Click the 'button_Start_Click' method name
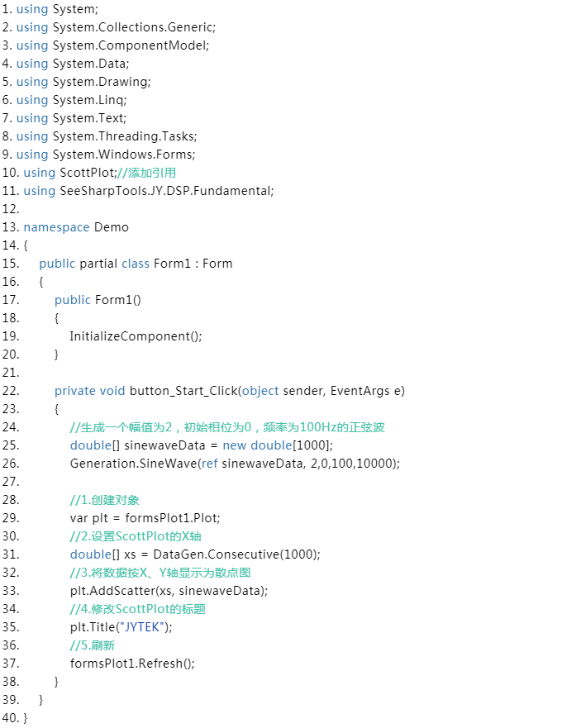Screen dimensions: 562x728 point(182,391)
